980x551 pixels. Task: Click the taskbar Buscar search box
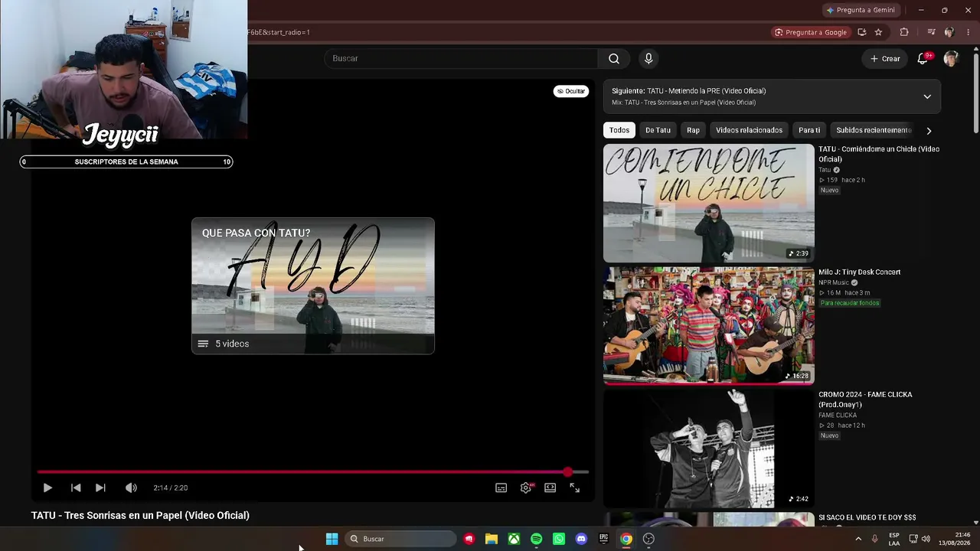coord(401,539)
